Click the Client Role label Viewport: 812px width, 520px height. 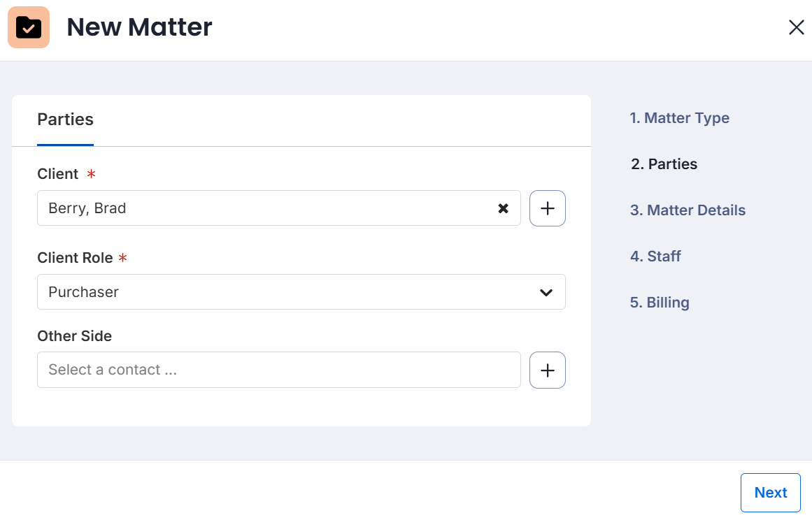75,258
